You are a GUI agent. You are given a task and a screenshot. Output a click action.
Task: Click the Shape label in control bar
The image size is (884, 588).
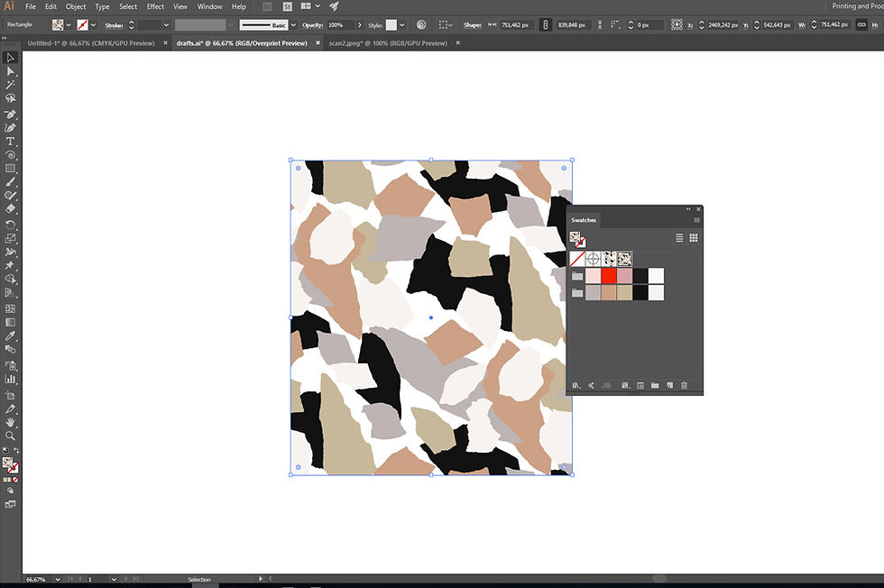[x=473, y=25]
